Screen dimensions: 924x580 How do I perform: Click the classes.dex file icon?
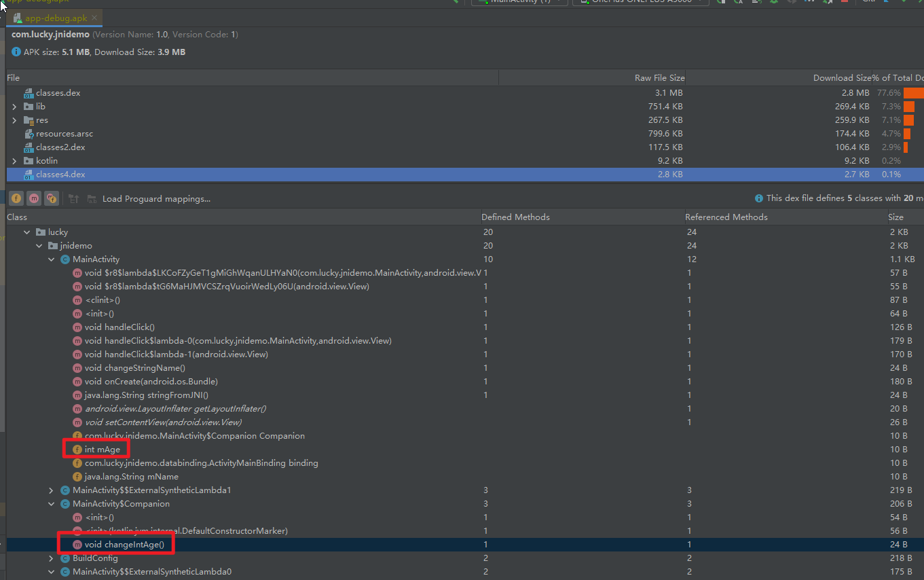point(29,93)
